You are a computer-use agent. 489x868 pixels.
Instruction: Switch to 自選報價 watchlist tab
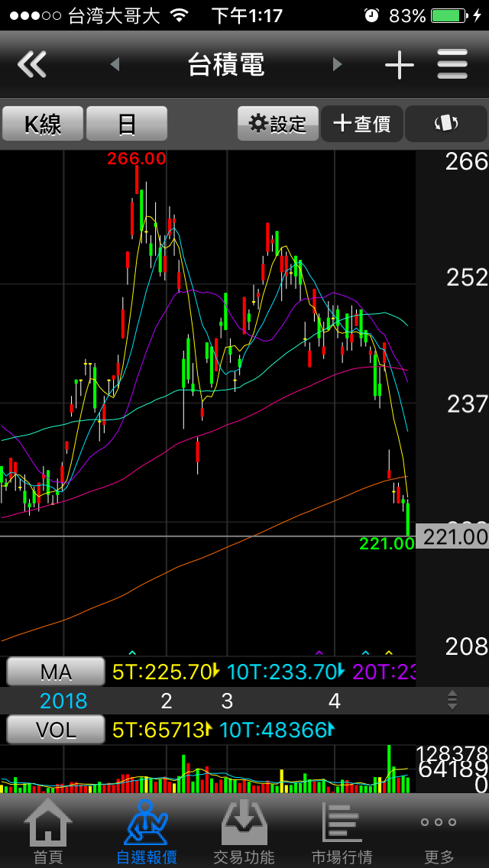pos(146,831)
